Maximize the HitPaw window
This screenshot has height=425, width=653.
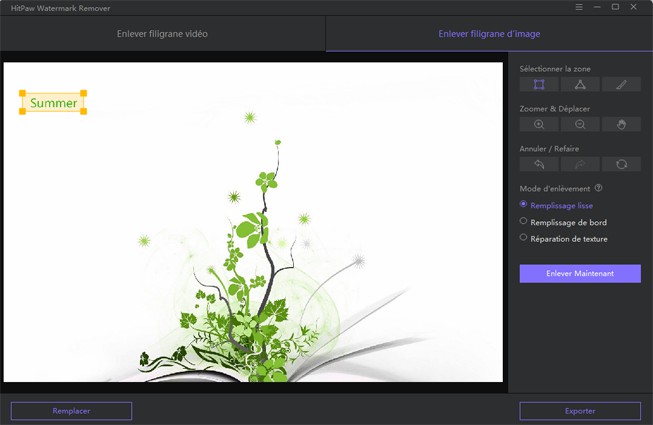click(x=615, y=7)
